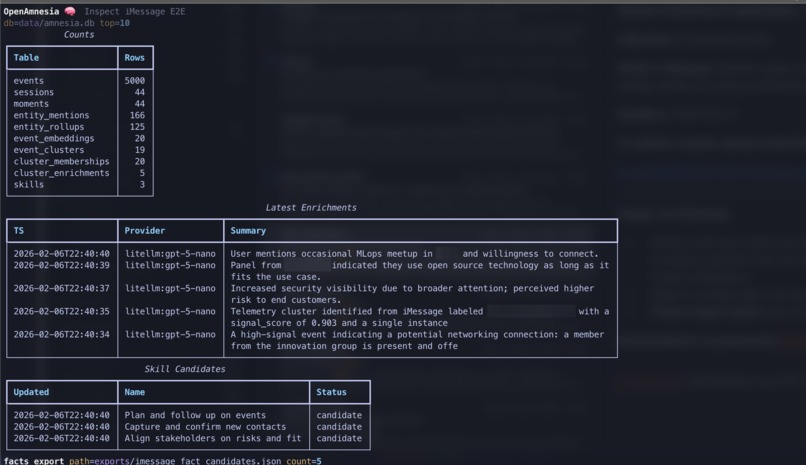806x465 pixels.
Task: Click 'Inspect iMessage E2E' header text
Action: tap(135, 11)
